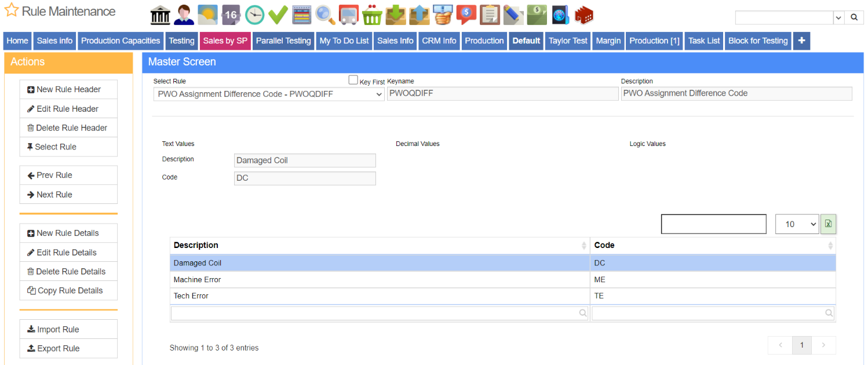This screenshot has width=868, height=365.
Task: Open the Task List tab
Action: [704, 41]
